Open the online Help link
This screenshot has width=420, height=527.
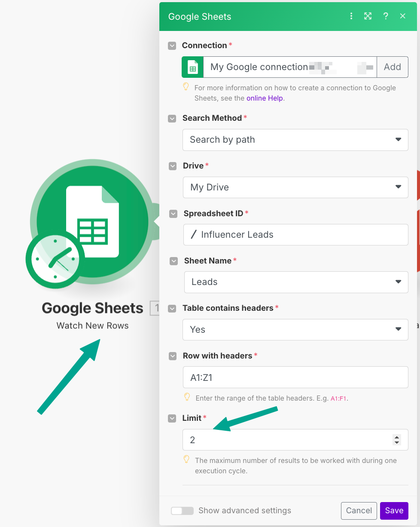pos(265,98)
